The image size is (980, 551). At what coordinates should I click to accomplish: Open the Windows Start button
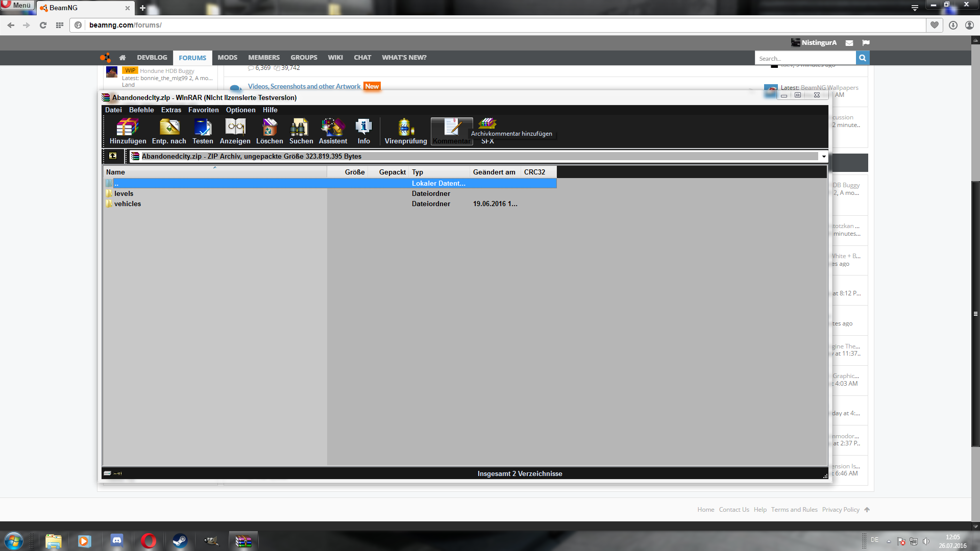14,541
